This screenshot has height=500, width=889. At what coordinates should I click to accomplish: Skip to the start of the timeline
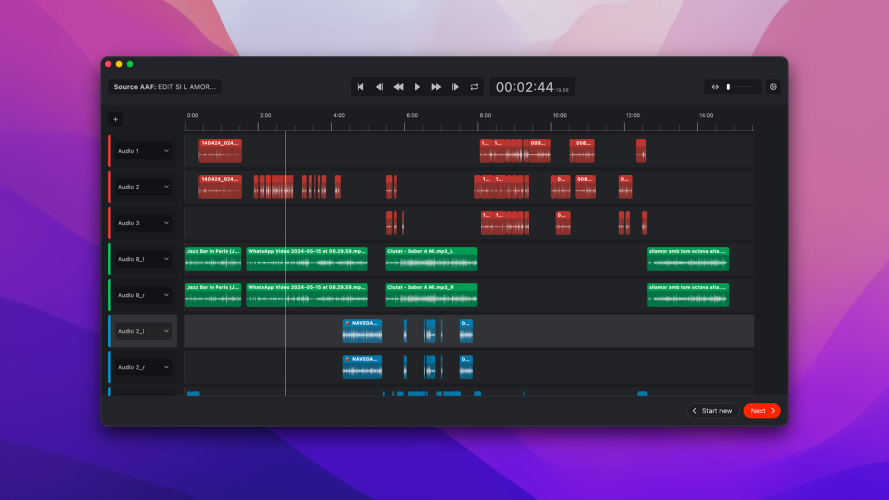coord(361,87)
